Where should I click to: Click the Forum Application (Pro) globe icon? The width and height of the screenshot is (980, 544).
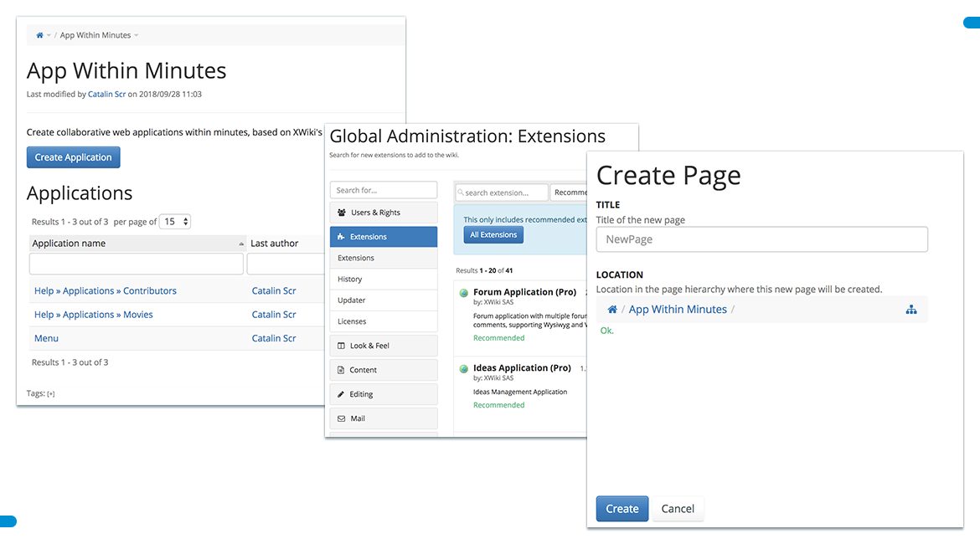464,293
